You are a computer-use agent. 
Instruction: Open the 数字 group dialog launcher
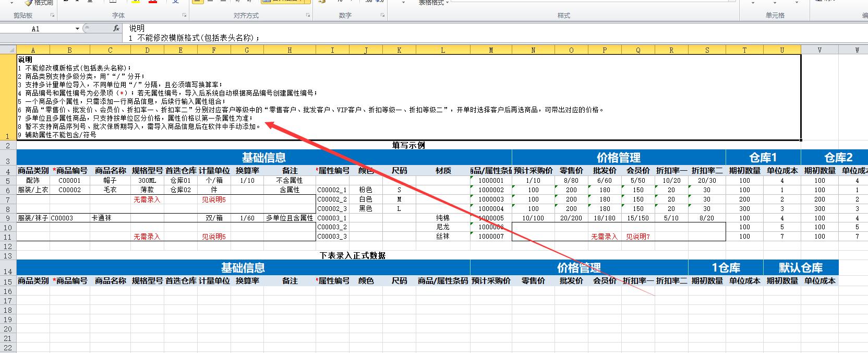pos(382,16)
